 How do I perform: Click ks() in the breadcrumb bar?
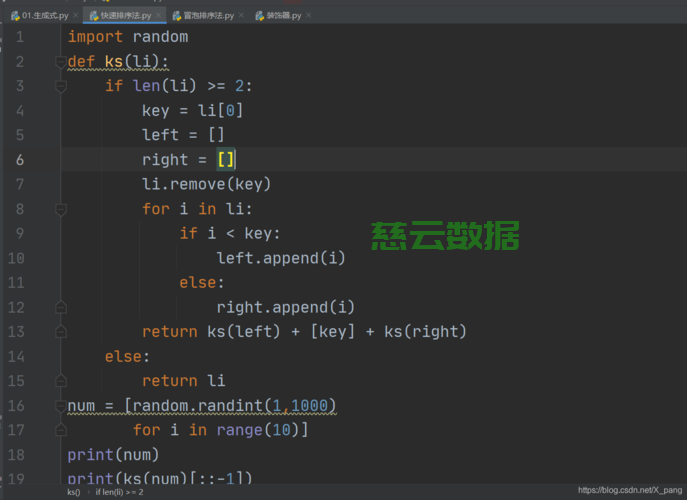point(74,492)
